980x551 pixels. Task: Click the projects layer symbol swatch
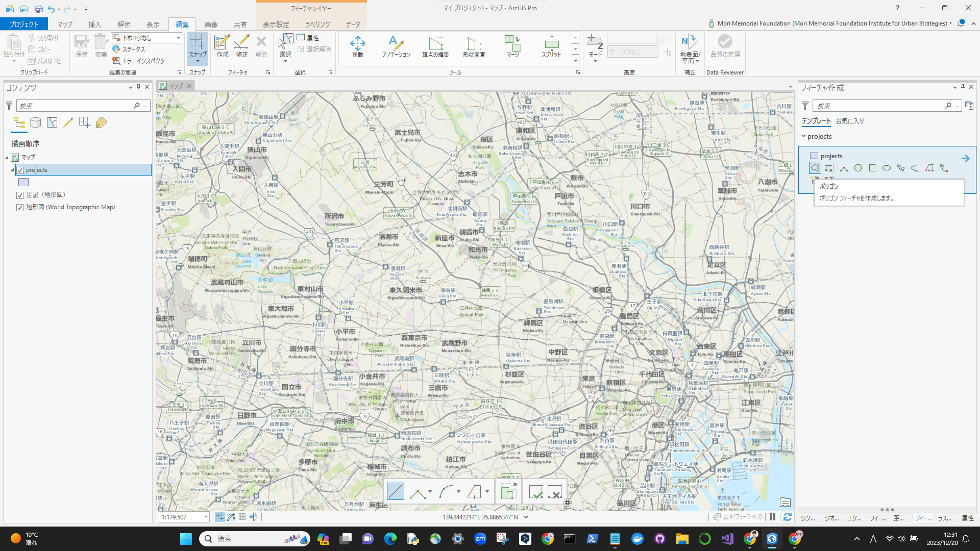pos(23,182)
